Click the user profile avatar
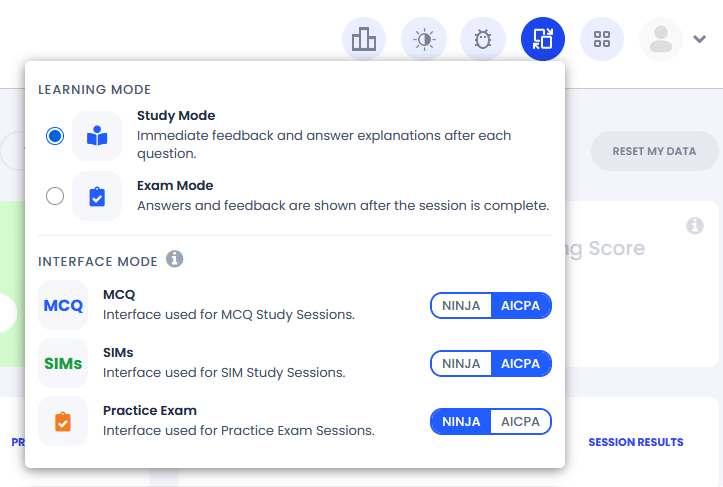 (661, 39)
